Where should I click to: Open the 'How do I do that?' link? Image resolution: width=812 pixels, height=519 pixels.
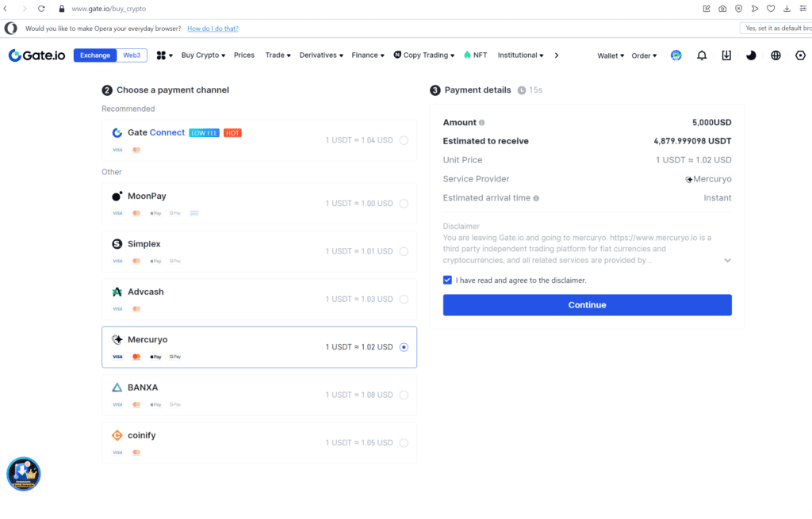pyautogui.click(x=213, y=28)
